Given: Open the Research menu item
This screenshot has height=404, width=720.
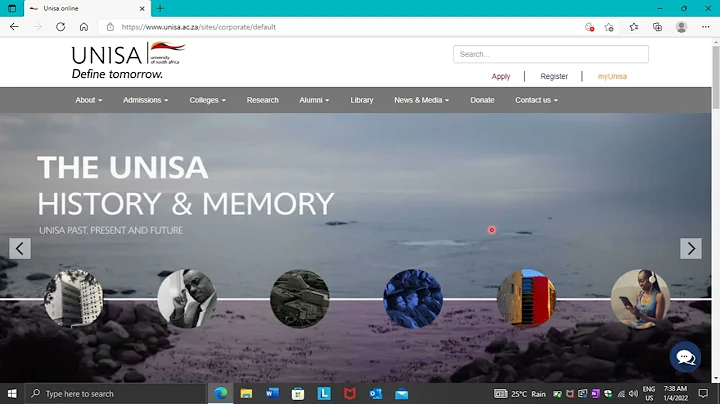Looking at the screenshot, I should 262,100.
